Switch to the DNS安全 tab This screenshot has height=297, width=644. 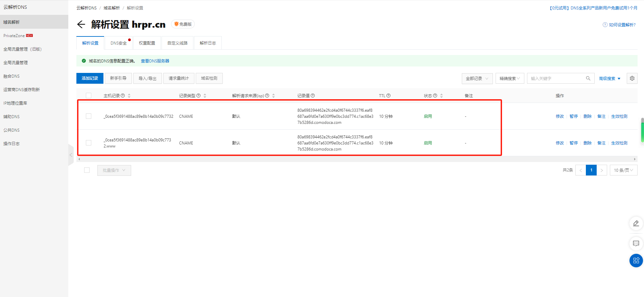click(x=119, y=43)
